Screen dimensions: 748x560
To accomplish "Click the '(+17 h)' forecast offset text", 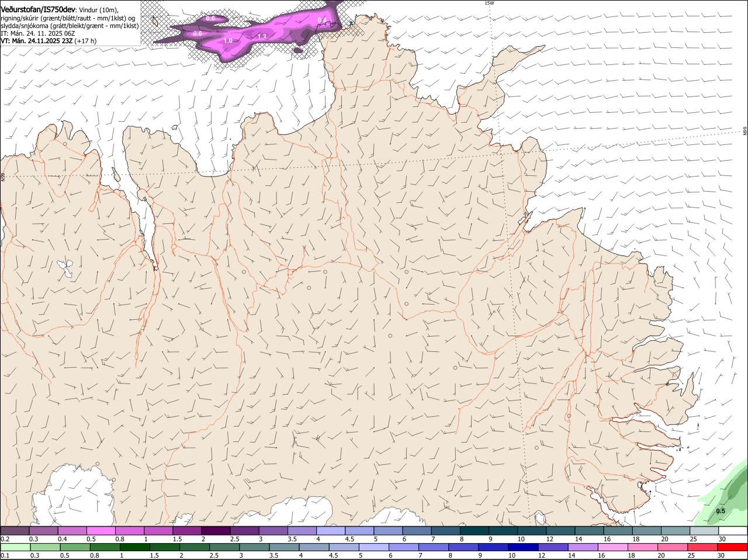I will pos(85,41).
